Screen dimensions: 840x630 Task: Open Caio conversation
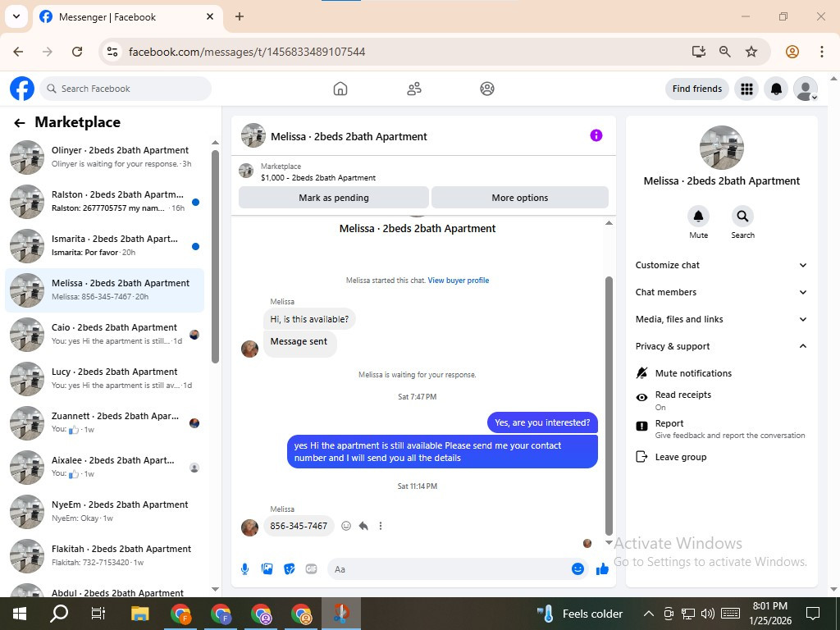(x=105, y=335)
